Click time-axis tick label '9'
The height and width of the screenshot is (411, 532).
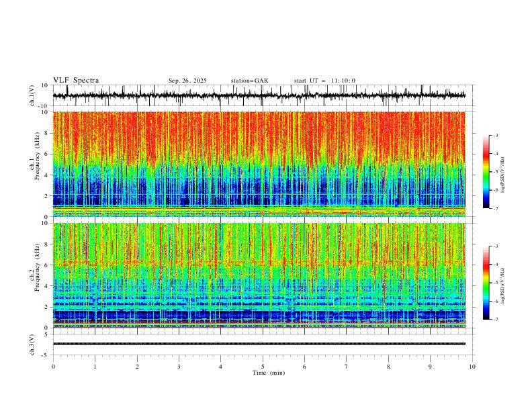pos(430,367)
